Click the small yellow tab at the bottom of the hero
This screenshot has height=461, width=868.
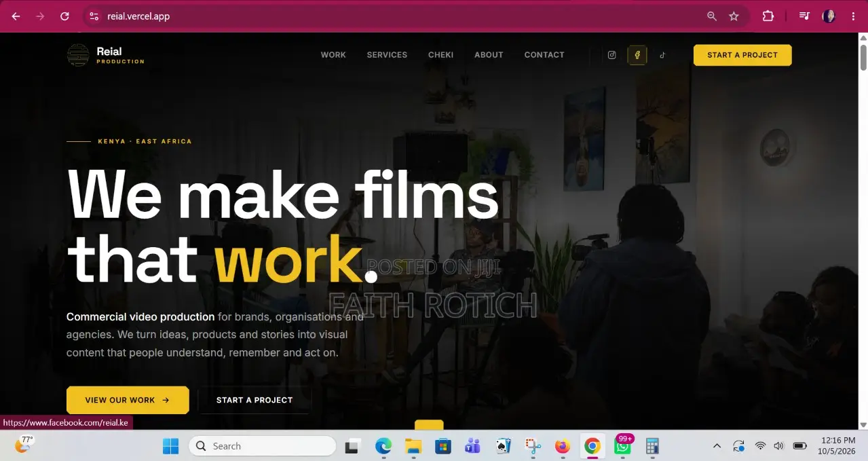(429, 425)
